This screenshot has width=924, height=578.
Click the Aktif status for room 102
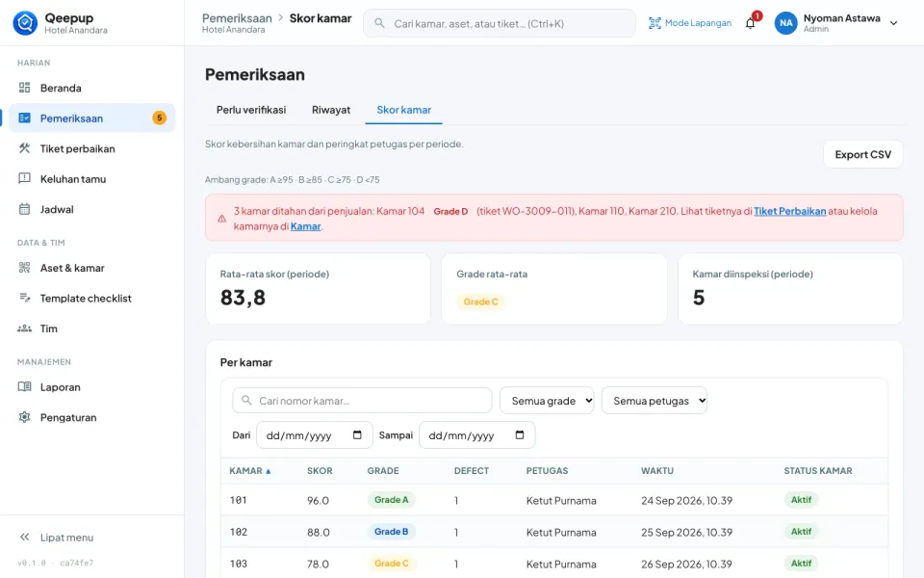801,532
